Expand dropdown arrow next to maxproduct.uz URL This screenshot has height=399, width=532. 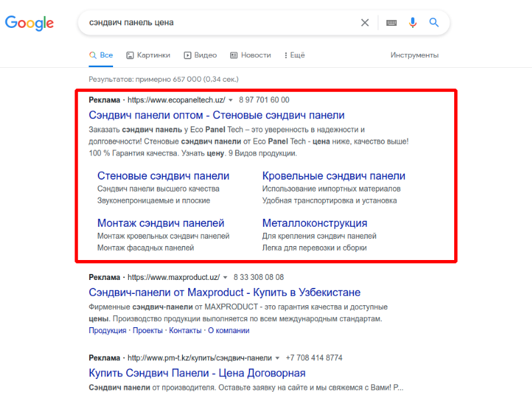point(225,277)
